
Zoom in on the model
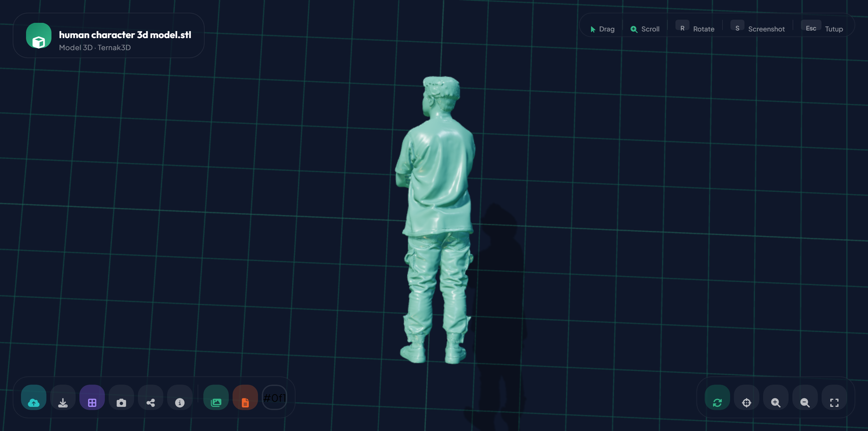(776, 397)
